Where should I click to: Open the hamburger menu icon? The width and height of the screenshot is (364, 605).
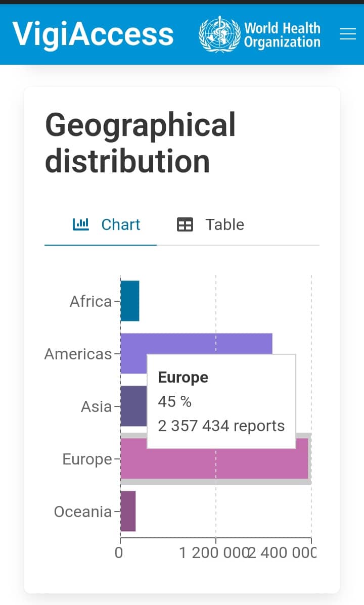[348, 34]
